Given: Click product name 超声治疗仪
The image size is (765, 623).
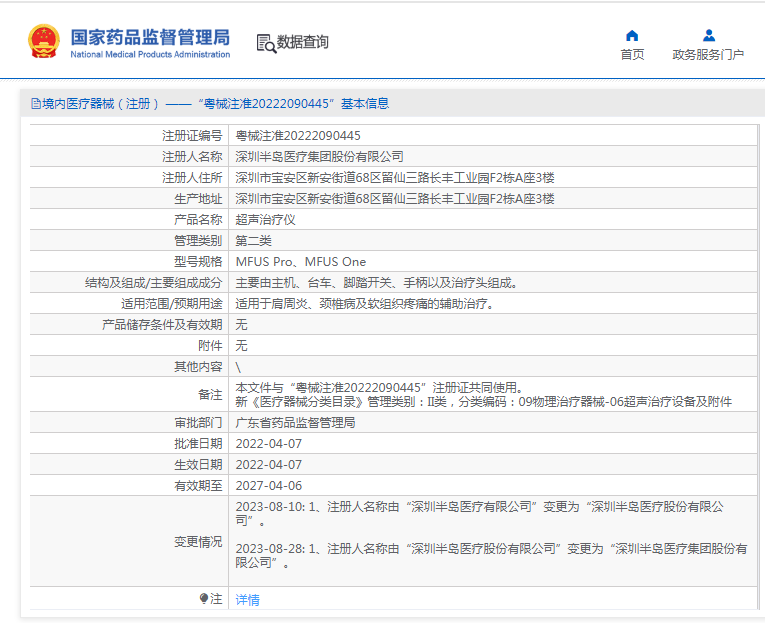Looking at the screenshot, I should 265,220.
